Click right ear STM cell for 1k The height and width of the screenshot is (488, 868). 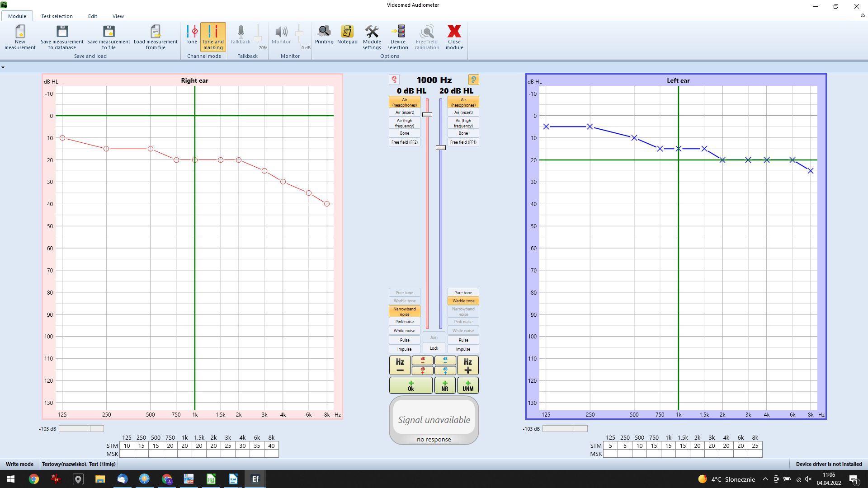[184, 446]
